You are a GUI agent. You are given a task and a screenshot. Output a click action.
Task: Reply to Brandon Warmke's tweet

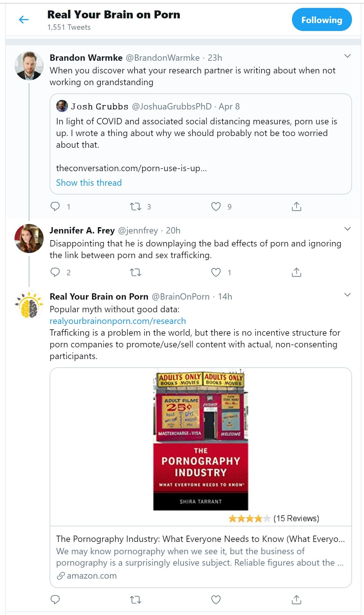pos(55,207)
